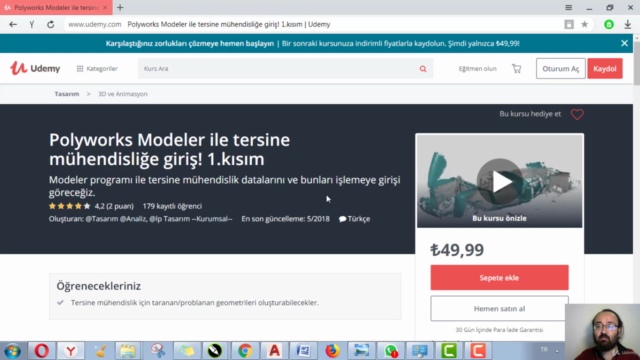
Task: Open the shopping cart icon
Action: pyautogui.click(x=516, y=69)
